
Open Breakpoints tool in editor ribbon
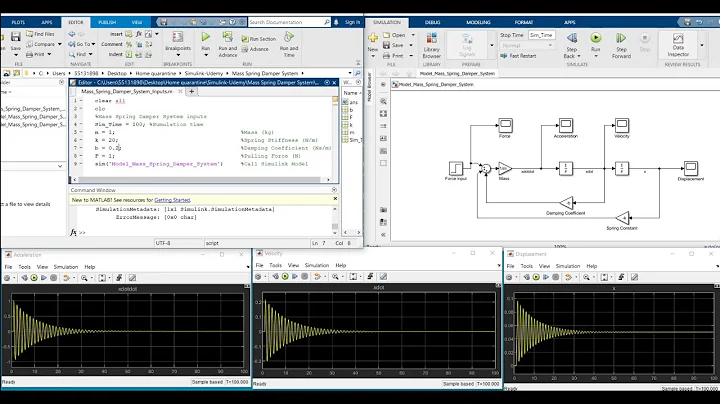point(178,37)
